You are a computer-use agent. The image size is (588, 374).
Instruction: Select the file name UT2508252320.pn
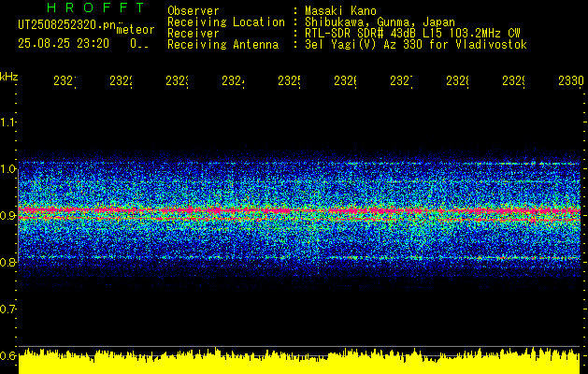[x=67, y=25]
